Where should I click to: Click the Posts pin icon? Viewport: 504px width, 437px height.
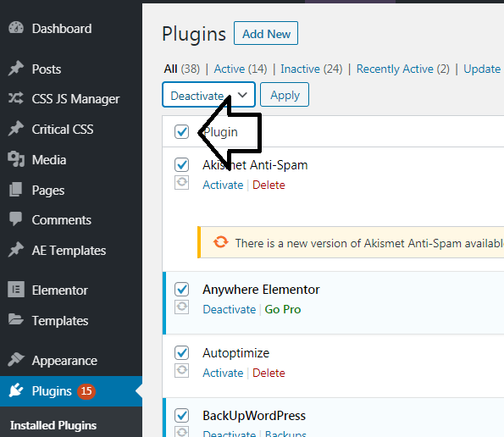16,69
